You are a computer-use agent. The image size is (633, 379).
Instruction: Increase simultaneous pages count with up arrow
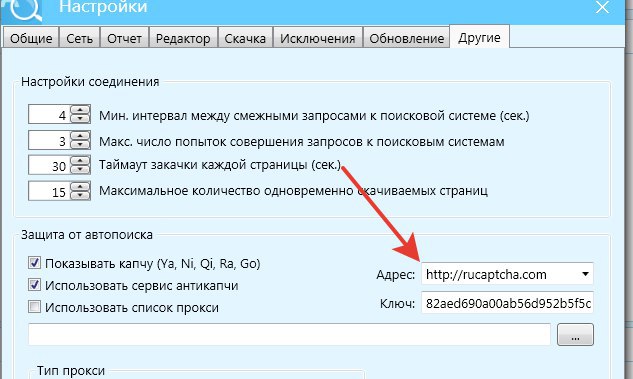80,186
